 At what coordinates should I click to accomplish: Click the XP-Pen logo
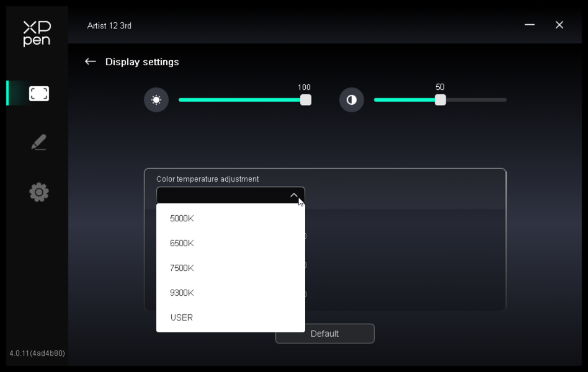click(x=37, y=33)
